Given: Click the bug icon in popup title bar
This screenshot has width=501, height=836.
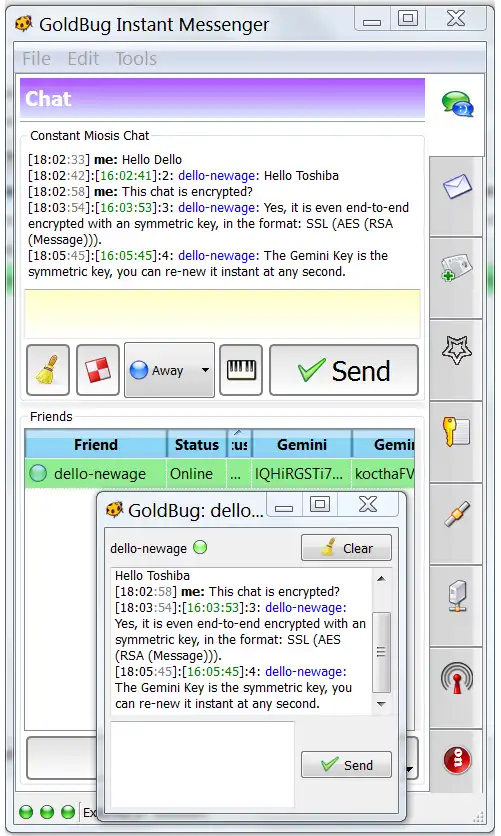Looking at the screenshot, I should click(115, 509).
